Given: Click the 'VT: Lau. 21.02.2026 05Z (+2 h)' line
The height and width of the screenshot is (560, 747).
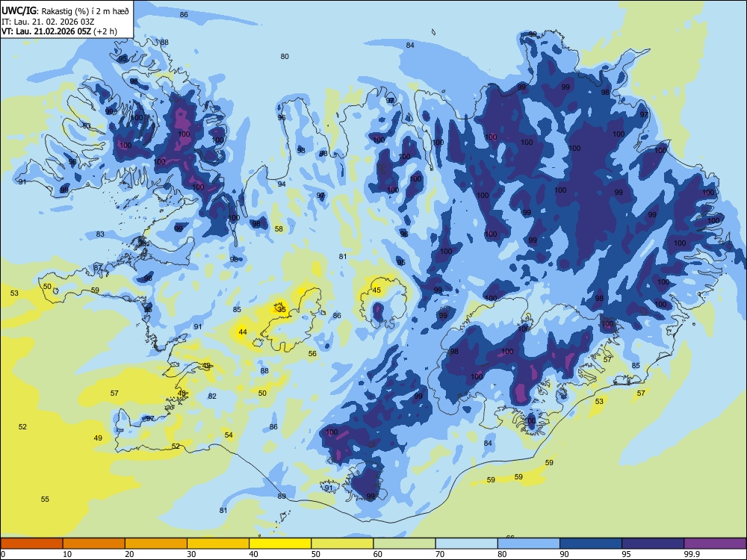Looking at the screenshot, I should (x=59, y=31).
